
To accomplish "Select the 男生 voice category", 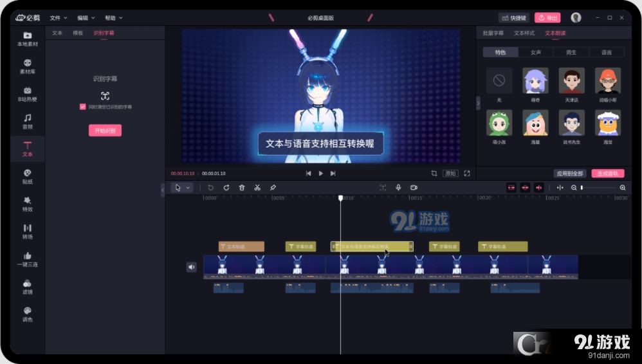I will pos(571,52).
